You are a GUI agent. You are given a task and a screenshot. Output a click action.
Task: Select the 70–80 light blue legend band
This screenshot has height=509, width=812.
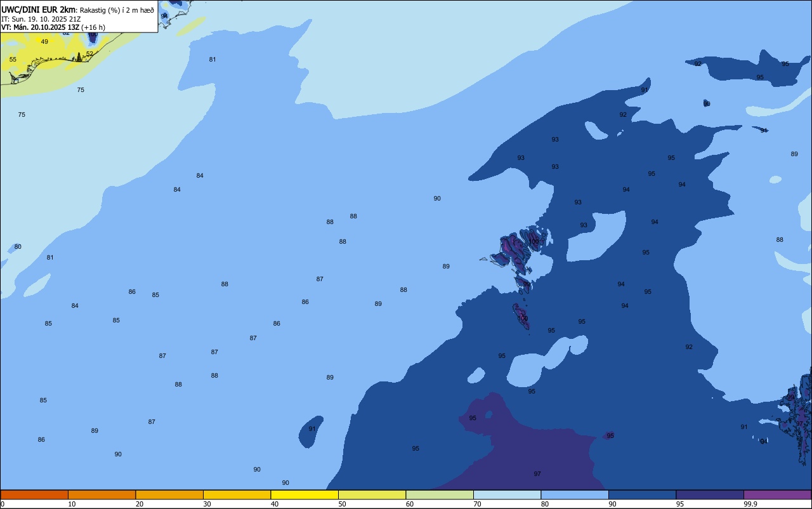(507, 494)
